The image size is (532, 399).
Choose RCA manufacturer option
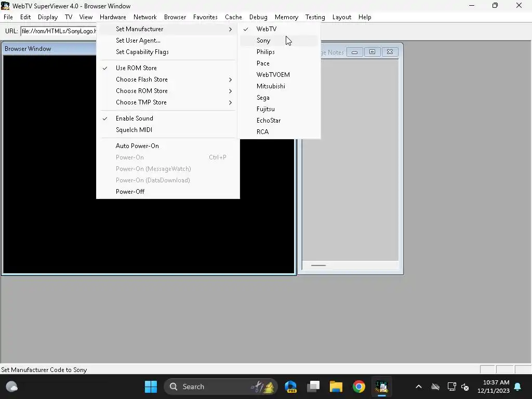(x=279, y=132)
